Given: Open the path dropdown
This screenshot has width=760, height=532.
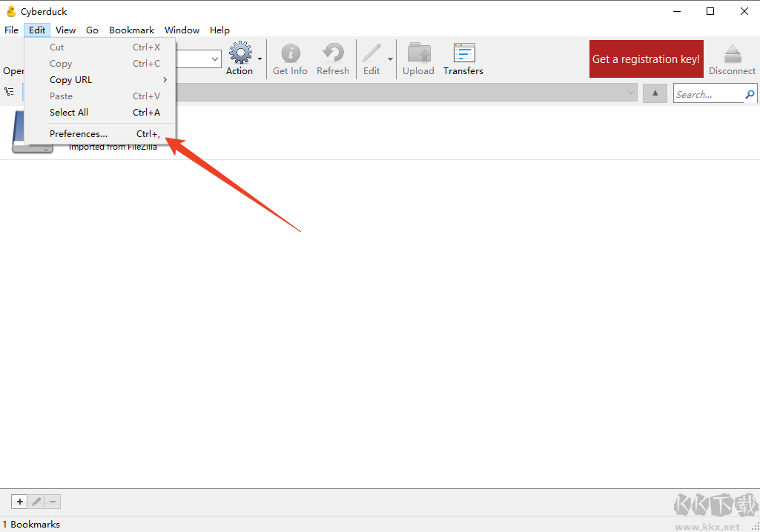Looking at the screenshot, I should pos(631,93).
